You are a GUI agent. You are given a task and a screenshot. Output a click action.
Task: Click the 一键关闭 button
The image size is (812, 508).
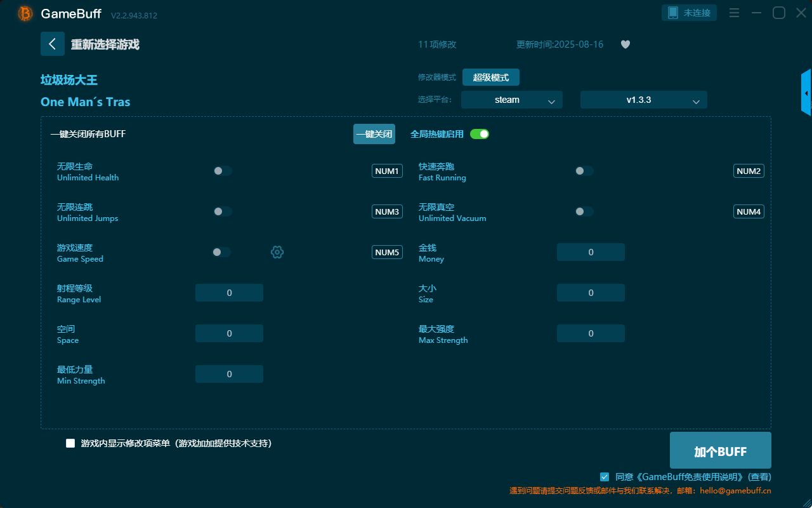pyautogui.click(x=374, y=134)
